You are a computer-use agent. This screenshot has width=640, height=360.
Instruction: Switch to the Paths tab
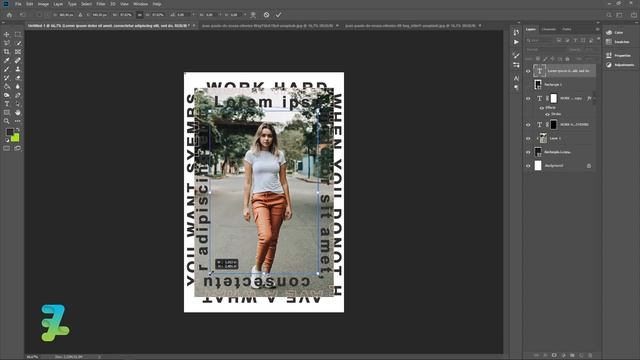point(567,29)
